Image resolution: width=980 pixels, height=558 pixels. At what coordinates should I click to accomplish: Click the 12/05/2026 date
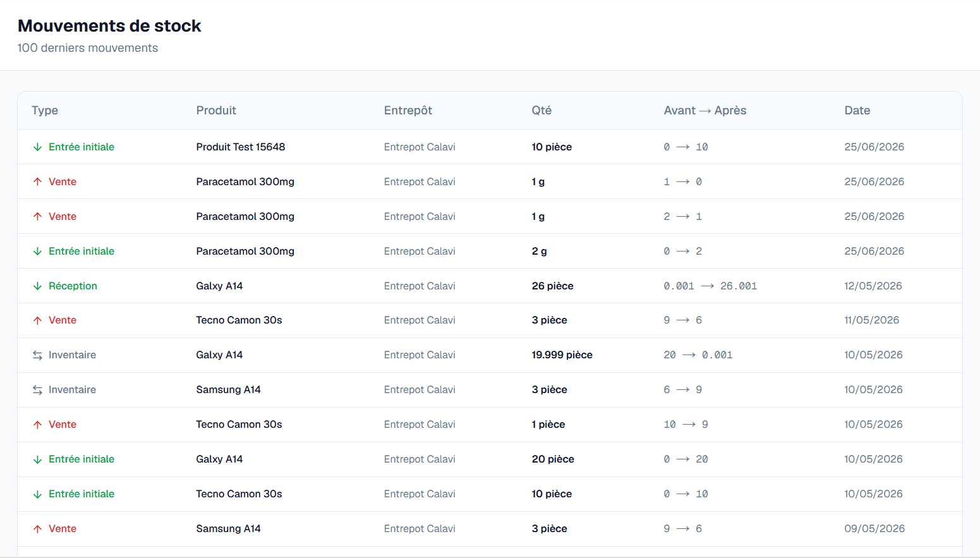click(873, 286)
